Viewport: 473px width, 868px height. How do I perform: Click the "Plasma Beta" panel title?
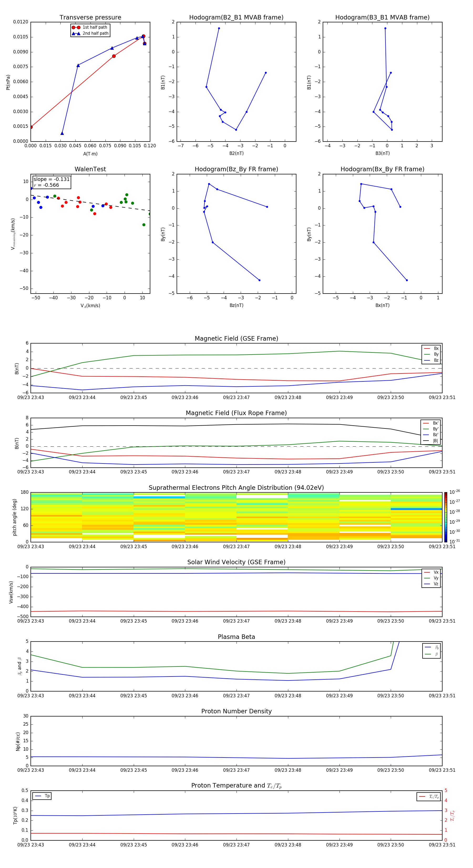point(236,637)
